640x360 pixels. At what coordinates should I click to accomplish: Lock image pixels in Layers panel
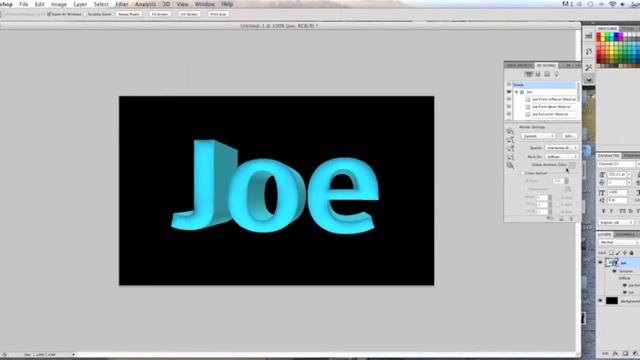click(618, 253)
